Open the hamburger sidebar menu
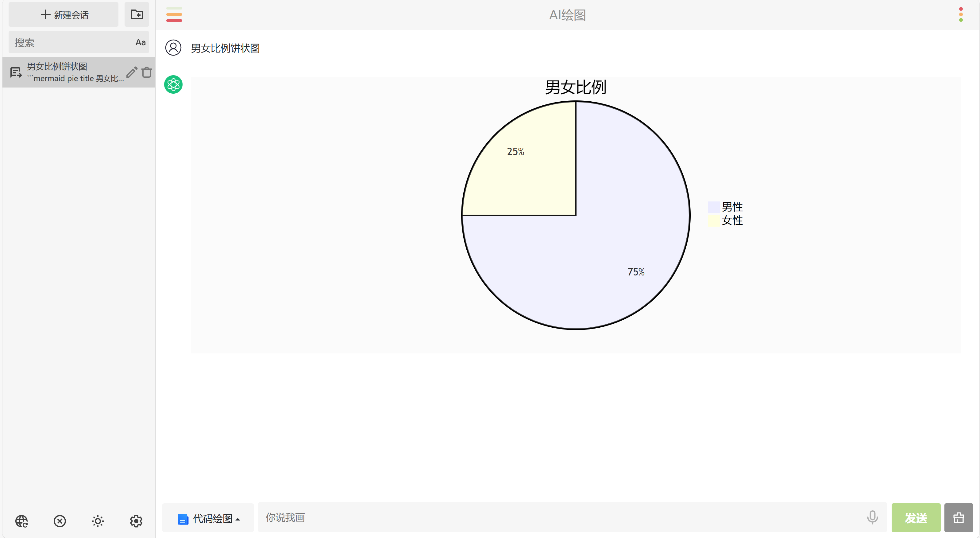 point(174,14)
